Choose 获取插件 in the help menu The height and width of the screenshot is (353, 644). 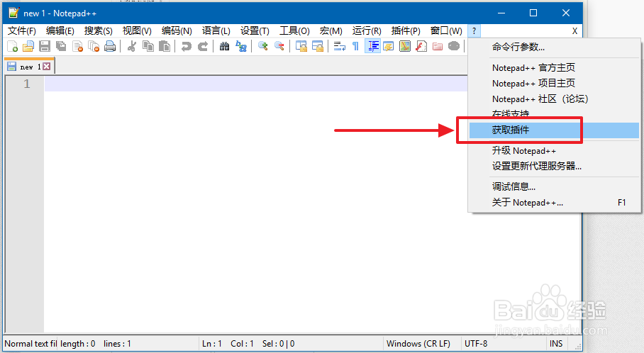point(555,130)
